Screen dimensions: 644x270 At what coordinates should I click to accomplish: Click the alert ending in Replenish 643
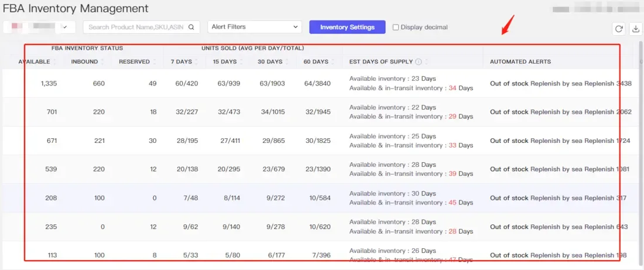pyautogui.click(x=559, y=227)
